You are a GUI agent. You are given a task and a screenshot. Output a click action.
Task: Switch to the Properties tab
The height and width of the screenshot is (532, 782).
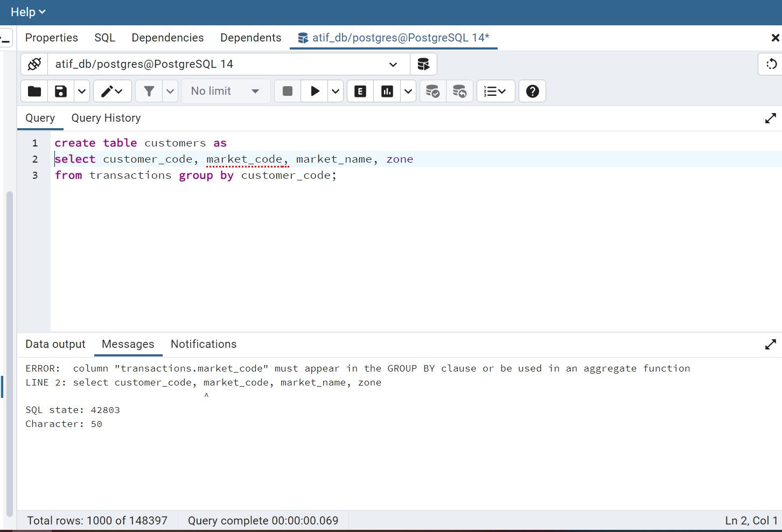52,38
